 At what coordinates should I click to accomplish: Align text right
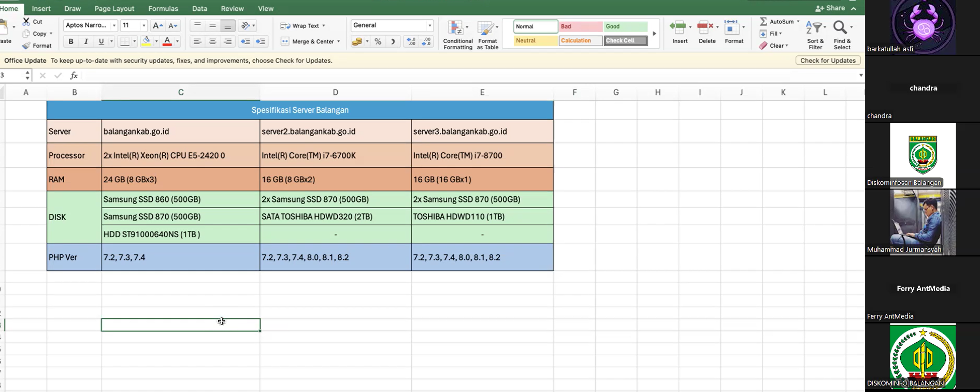click(x=227, y=41)
